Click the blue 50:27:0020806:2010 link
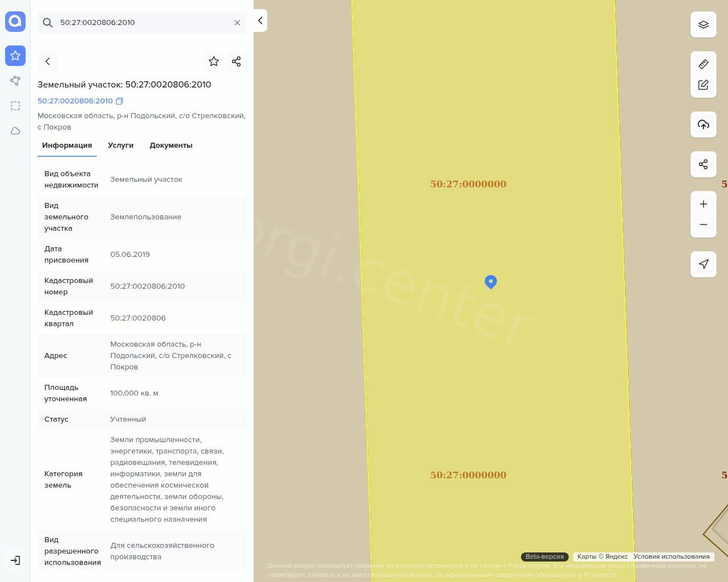Screen dimensions: 728x582 [x=75, y=101]
